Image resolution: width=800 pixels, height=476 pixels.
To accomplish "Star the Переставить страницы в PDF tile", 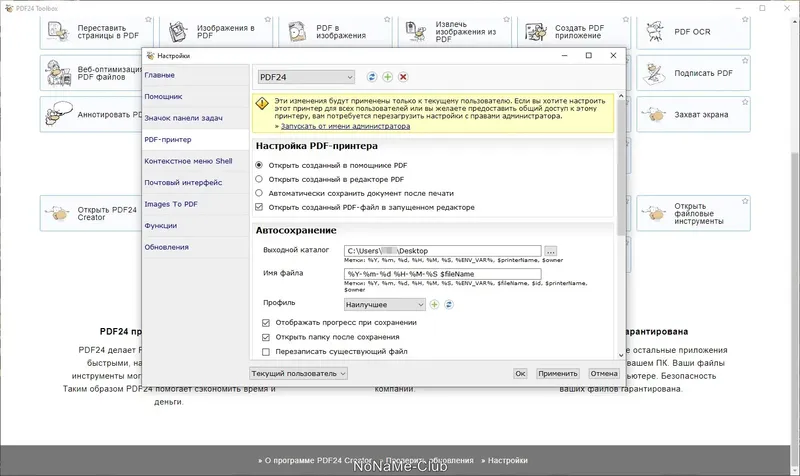I will (148, 19).
